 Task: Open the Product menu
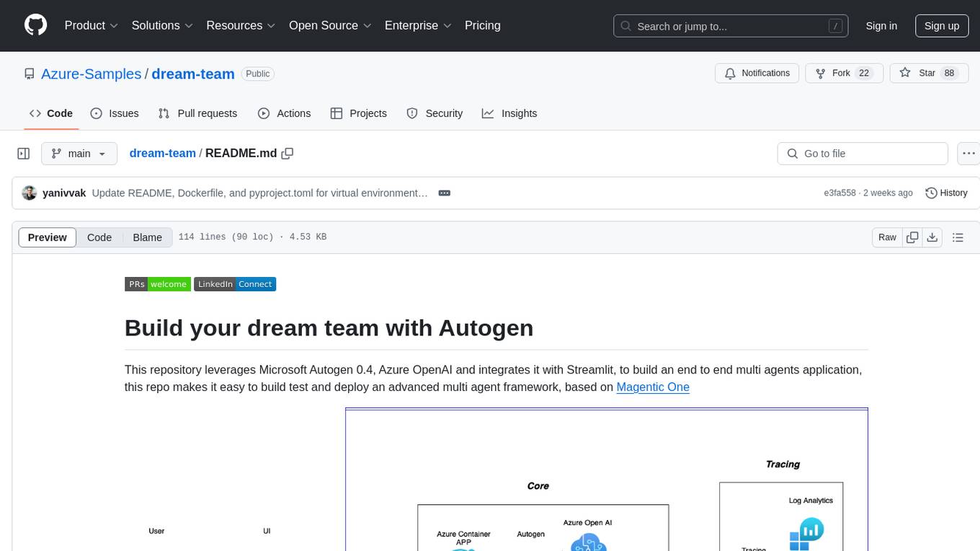tap(92, 25)
